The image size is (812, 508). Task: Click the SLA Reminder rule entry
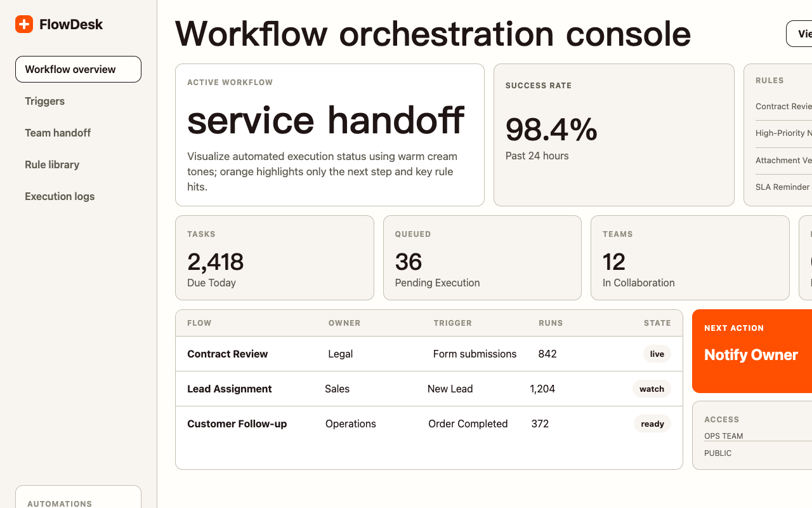pos(783,187)
